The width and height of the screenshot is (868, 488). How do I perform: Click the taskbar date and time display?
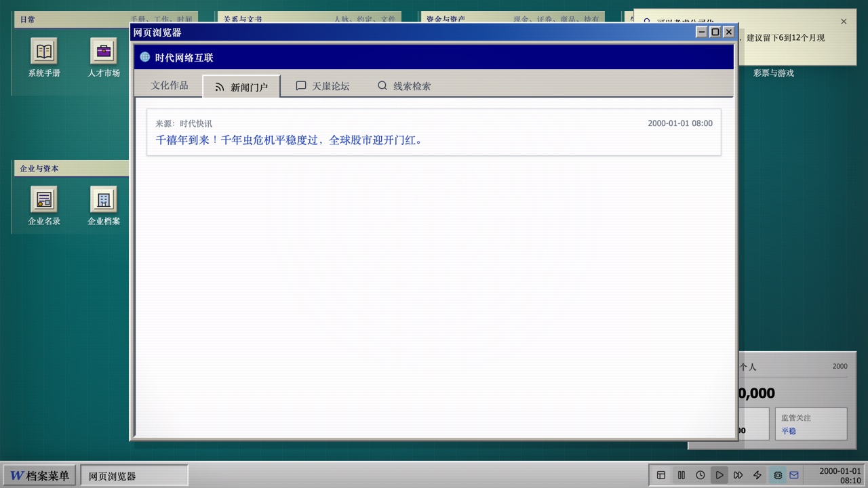tap(840, 475)
